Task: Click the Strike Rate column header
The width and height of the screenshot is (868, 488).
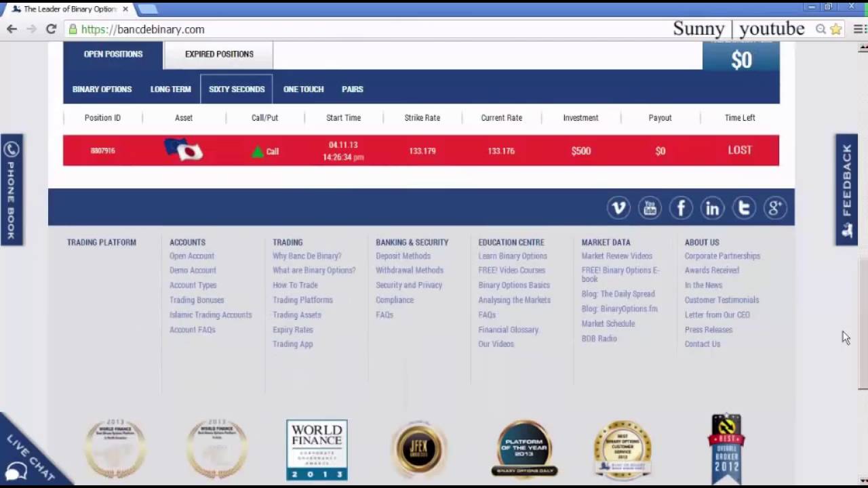Action: click(x=422, y=117)
